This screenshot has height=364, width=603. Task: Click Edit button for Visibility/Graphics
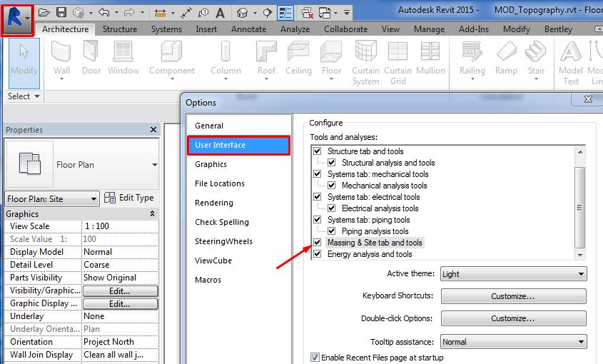[120, 291]
